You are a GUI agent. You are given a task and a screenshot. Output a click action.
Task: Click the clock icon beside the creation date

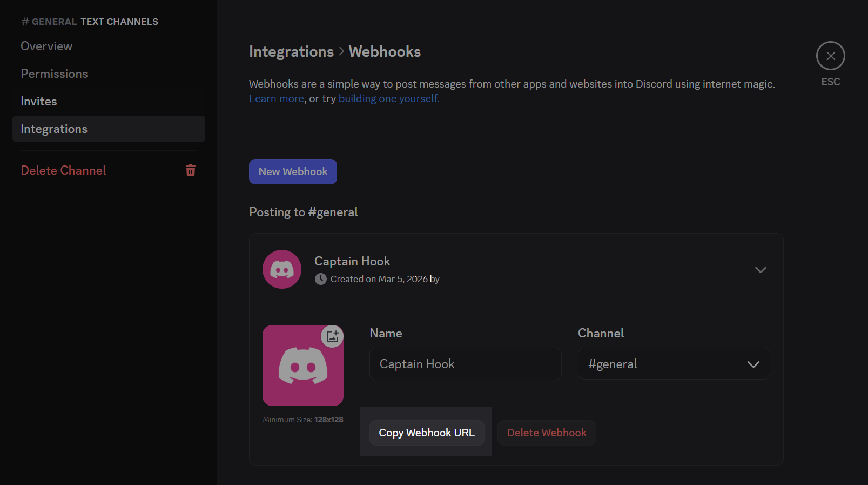(x=321, y=279)
